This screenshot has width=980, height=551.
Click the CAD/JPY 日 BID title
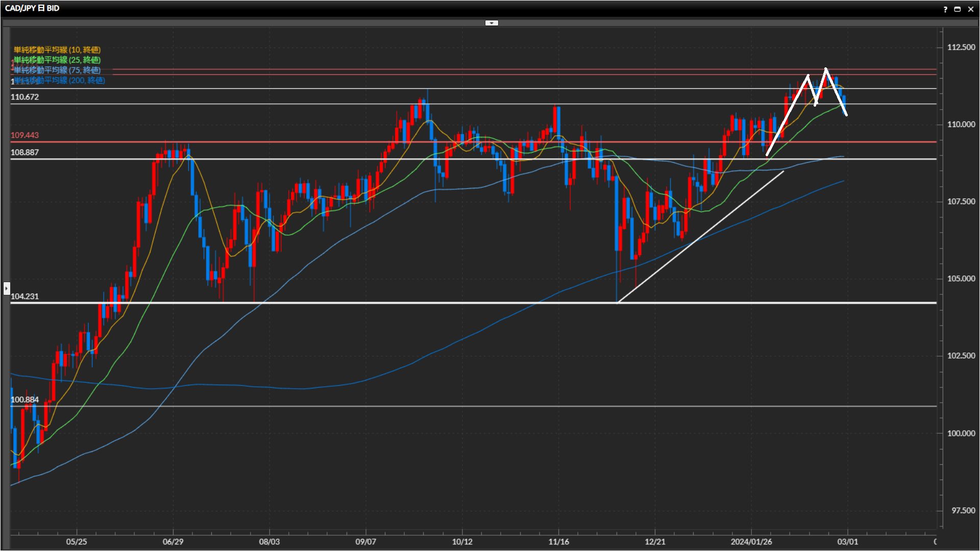tap(32, 8)
